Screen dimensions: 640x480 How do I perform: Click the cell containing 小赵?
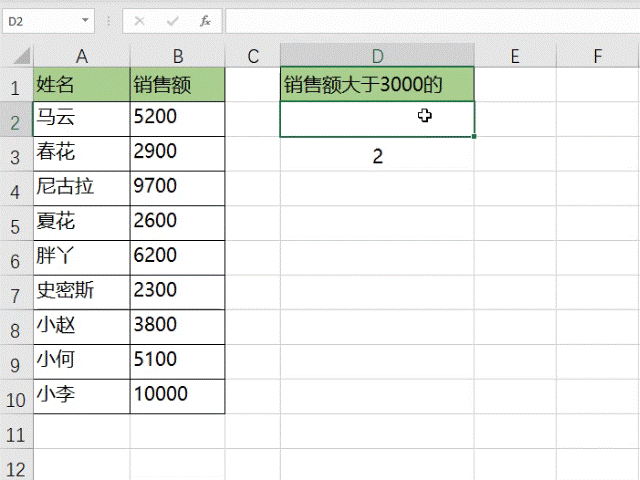pos(82,327)
